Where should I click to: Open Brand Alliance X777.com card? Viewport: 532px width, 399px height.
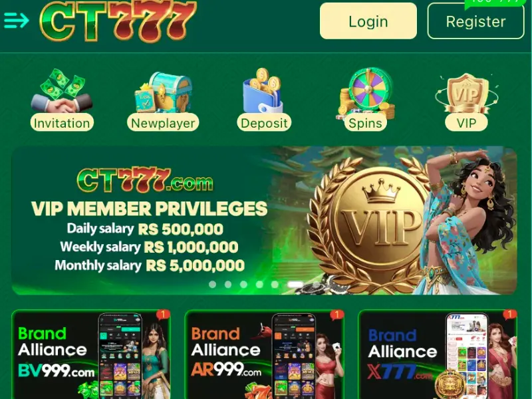438,354
